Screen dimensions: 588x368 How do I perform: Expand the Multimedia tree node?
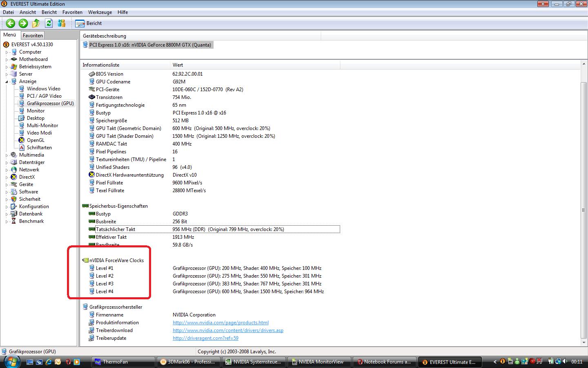click(x=7, y=155)
